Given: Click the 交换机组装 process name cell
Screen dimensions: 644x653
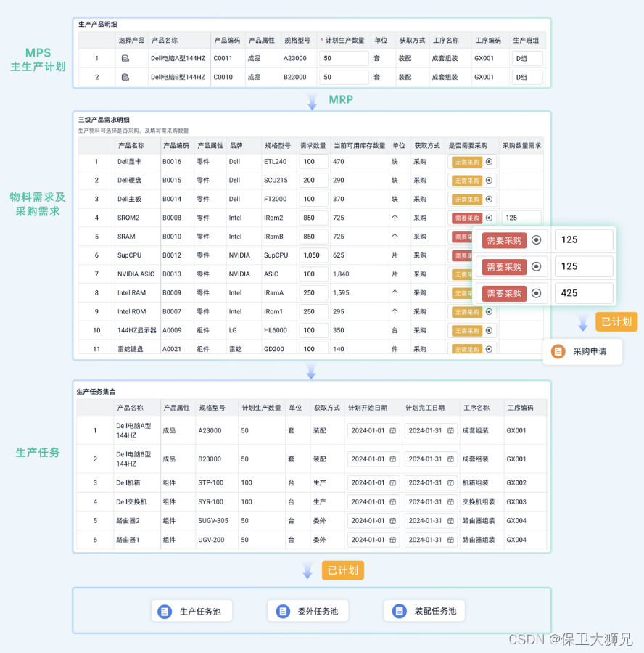Looking at the screenshot, I should coord(479,502).
